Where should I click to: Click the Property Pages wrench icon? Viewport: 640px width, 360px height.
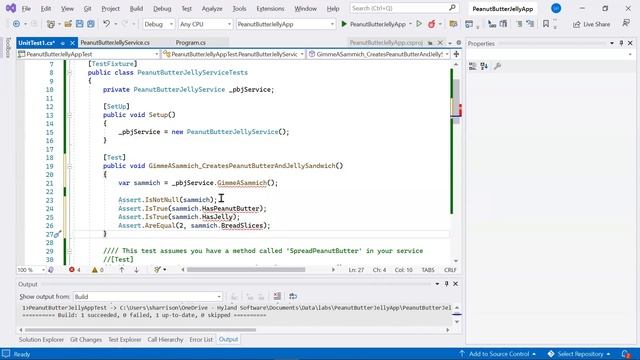click(497, 66)
